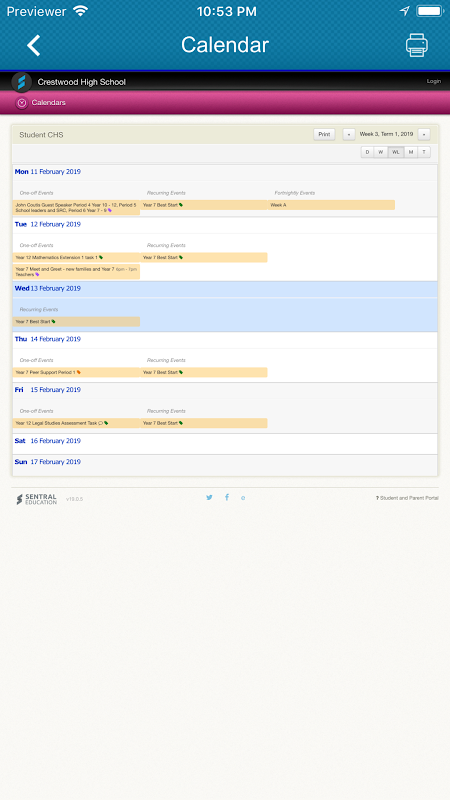This screenshot has width=450, height=800.
Task: Go back with the left chevron arrow
Action: 34,45
